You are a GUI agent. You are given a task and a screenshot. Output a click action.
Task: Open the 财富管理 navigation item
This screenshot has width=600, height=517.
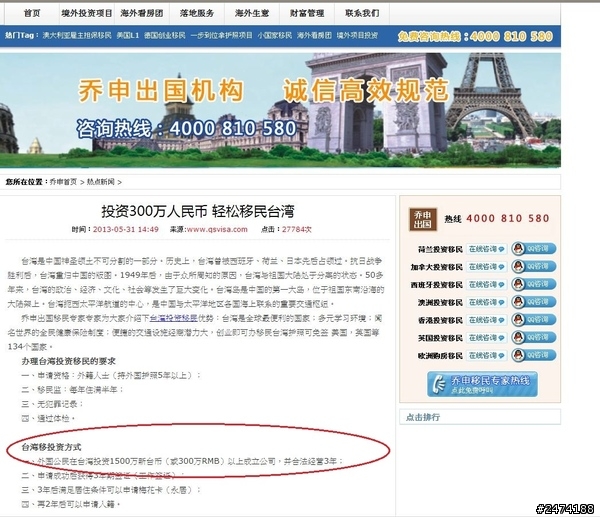click(x=307, y=13)
